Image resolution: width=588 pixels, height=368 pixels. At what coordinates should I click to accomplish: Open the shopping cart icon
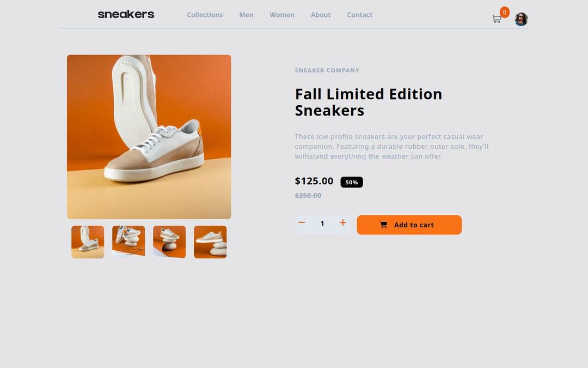click(497, 19)
